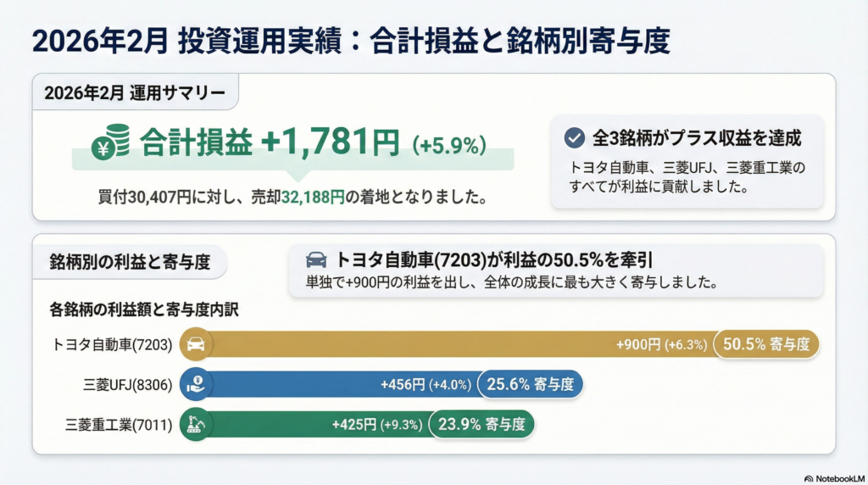868x485 pixels.
Task: Click the green 32,188円 amount text
Action: 314,198
